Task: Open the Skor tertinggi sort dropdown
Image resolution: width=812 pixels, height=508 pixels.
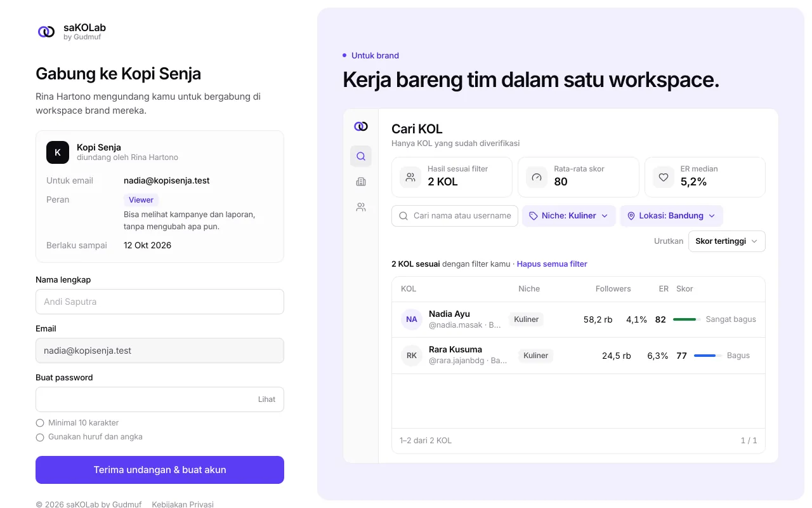Action: [x=726, y=241]
